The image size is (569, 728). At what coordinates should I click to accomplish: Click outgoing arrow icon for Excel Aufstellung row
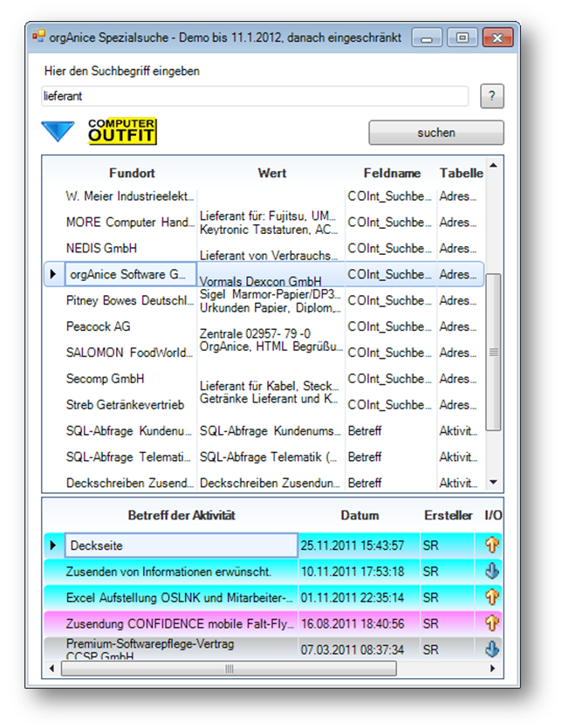click(x=492, y=597)
